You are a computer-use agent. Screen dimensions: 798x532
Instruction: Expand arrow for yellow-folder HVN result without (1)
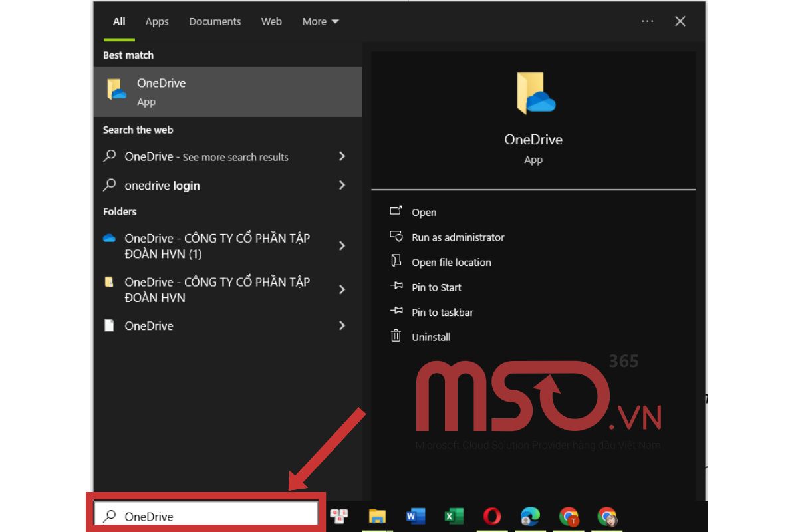342,289
